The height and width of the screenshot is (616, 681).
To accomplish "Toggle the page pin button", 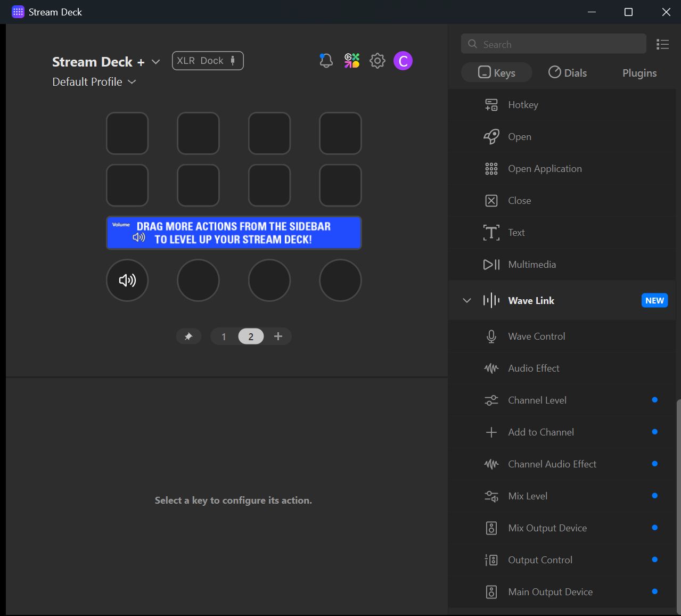I will [188, 336].
